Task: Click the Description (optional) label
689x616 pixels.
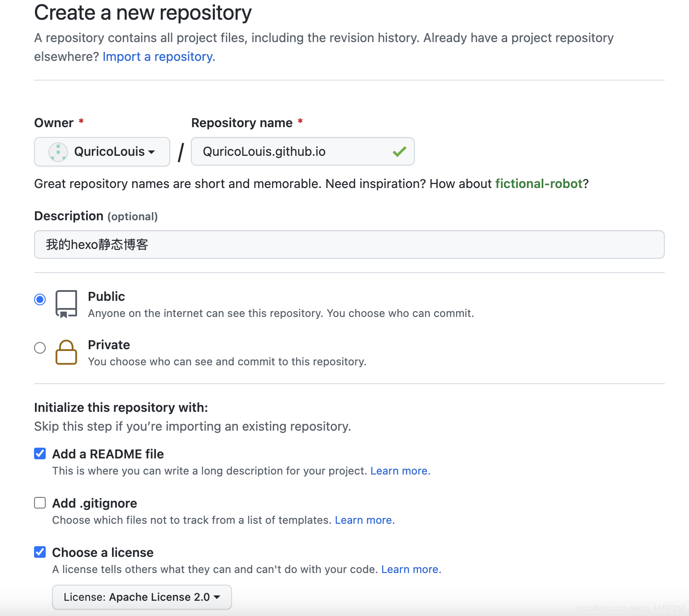Action: click(x=96, y=216)
